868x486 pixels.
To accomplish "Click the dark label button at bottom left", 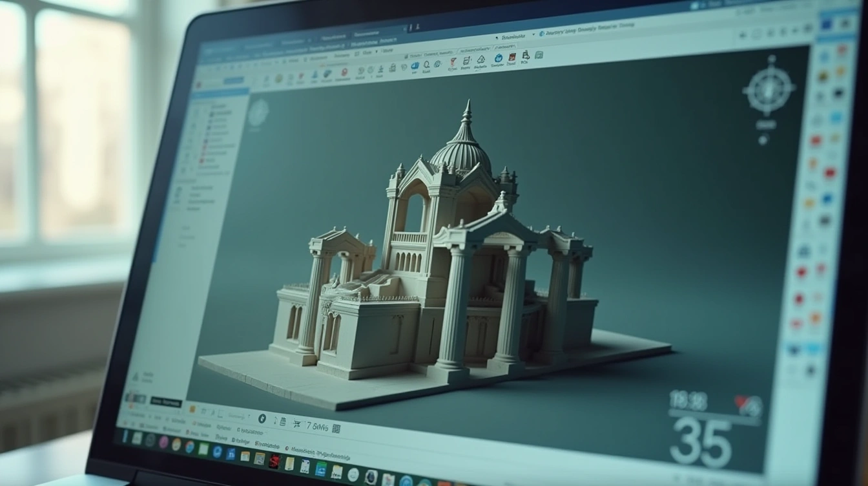I will click(x=165, y=402).
